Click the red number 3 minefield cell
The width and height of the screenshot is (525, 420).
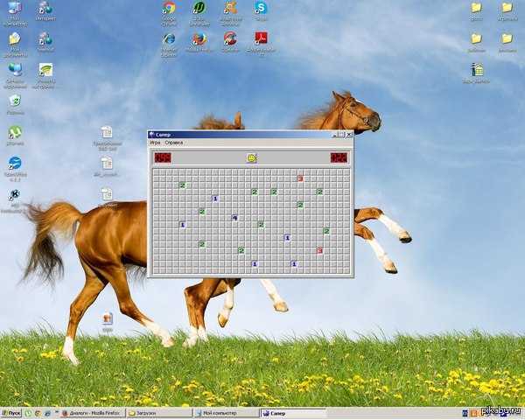click(x=299, y=178)
